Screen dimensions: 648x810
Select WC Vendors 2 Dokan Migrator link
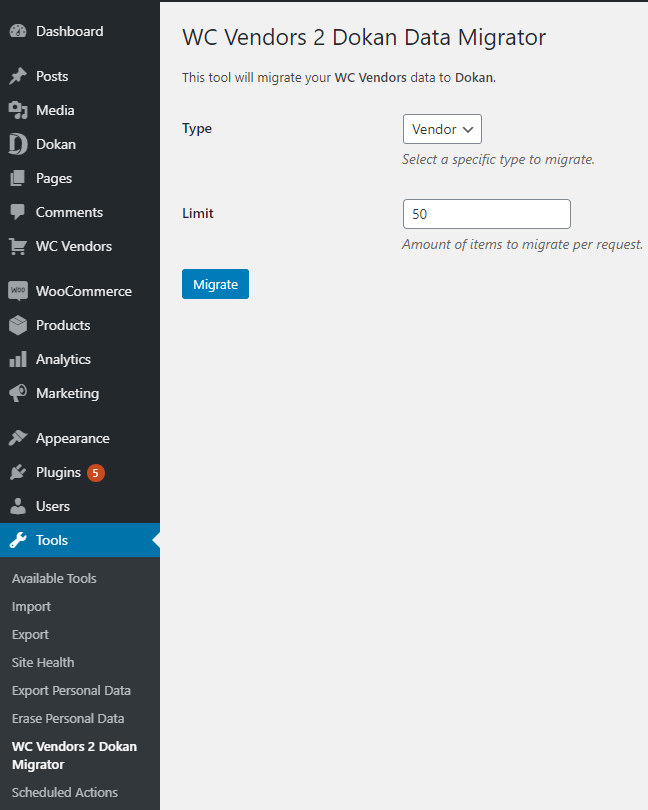74,755
